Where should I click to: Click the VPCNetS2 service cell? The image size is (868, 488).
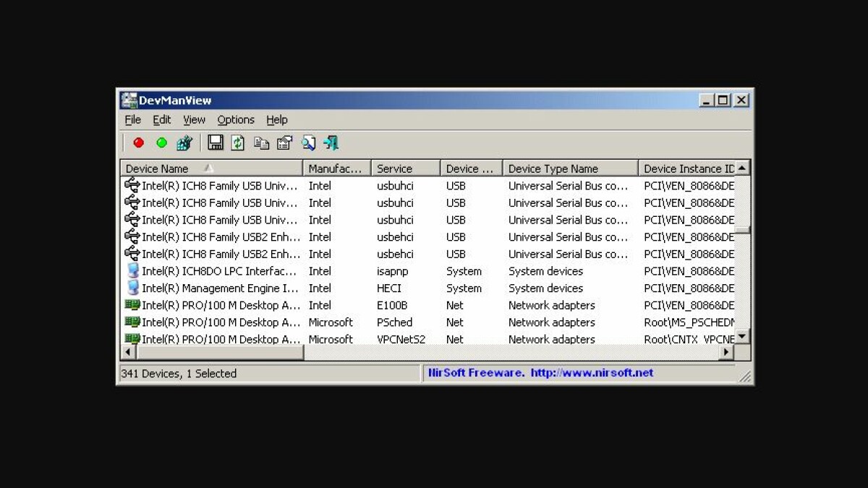(401, 339)
